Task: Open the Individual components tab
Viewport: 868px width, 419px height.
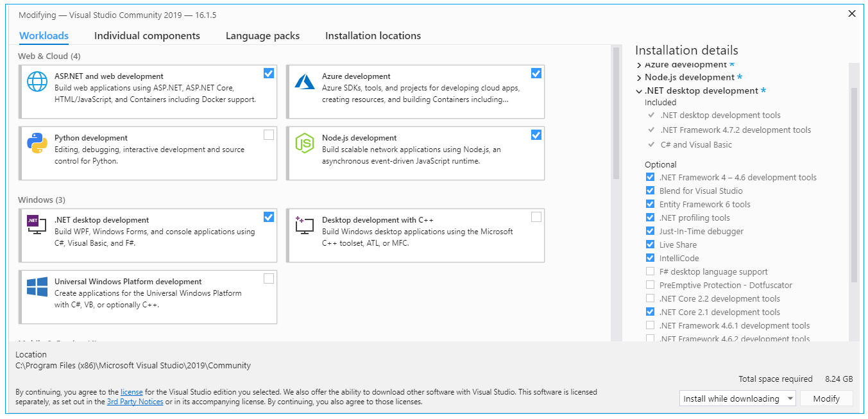Action: [x=147, y=36]
